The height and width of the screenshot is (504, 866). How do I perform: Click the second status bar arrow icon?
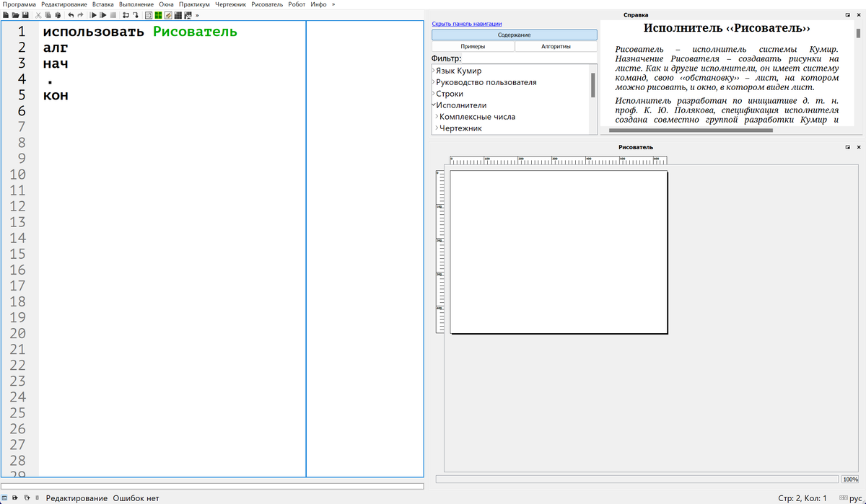point(15,498)
